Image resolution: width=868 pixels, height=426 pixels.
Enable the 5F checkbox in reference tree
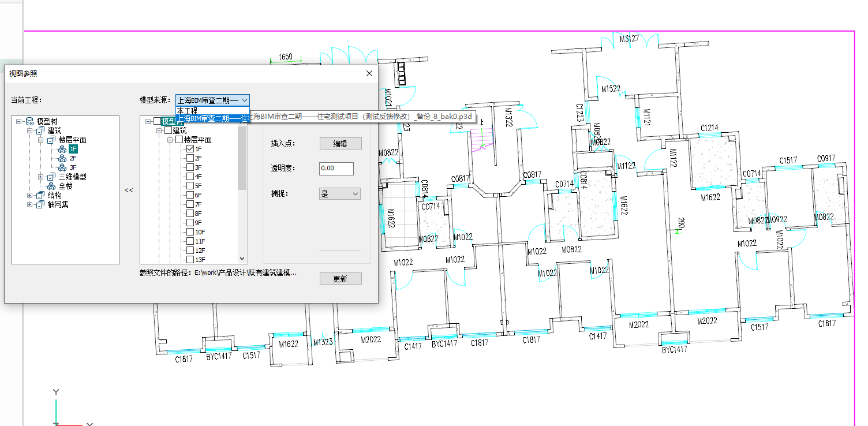(190, 186)
